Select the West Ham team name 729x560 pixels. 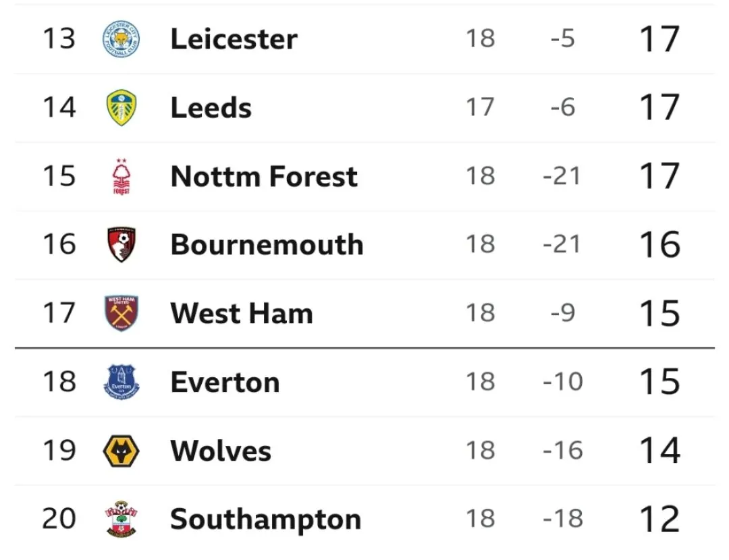(242, 314)
